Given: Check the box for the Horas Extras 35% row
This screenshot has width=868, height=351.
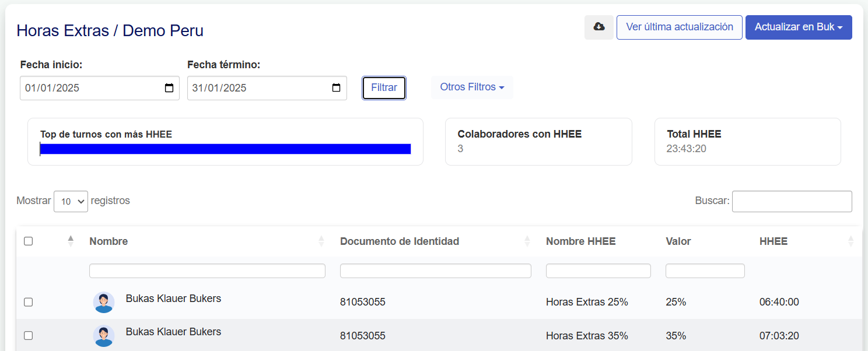Looking at the screenshot, I should 28,336.
